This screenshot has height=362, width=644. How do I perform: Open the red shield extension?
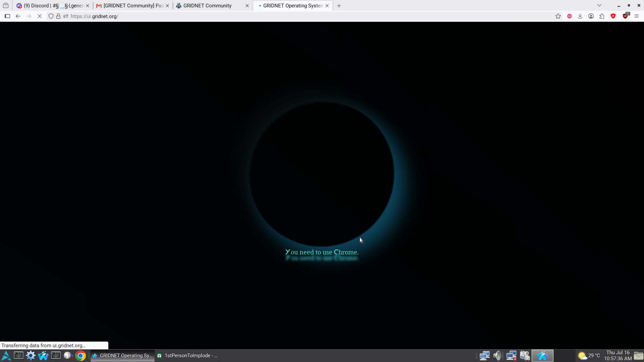pyautogui.click(x=613, y=16)
